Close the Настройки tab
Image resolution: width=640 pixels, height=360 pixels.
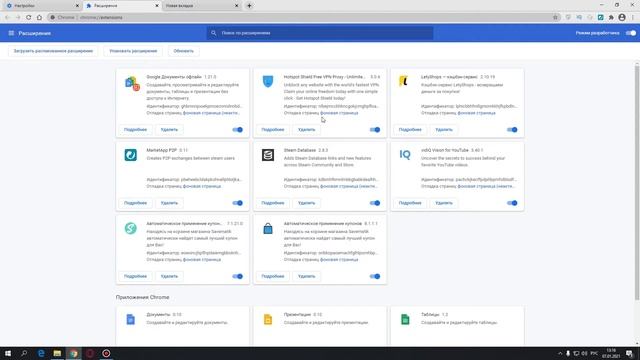77,6
